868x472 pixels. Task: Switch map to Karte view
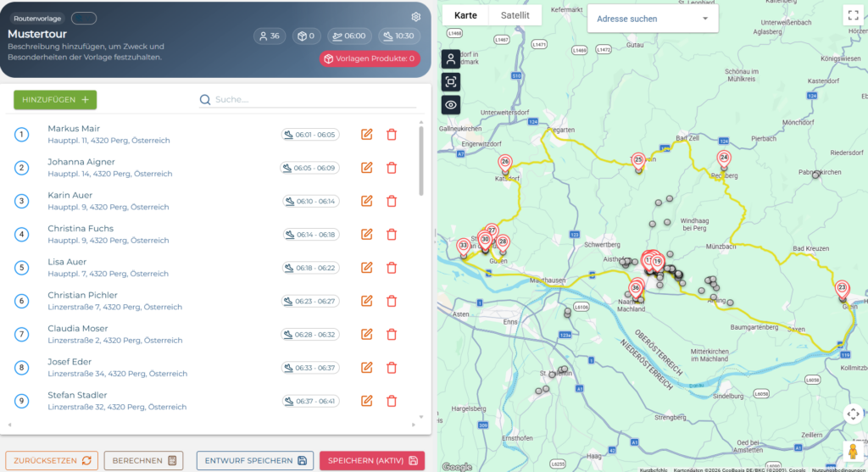465,15
